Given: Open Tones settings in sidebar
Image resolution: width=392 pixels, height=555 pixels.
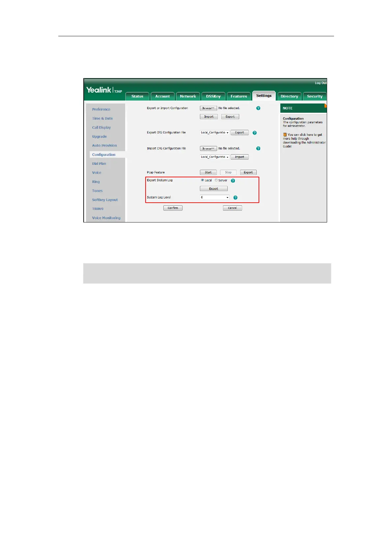Looking at the screenshot, I should point(97,191).
